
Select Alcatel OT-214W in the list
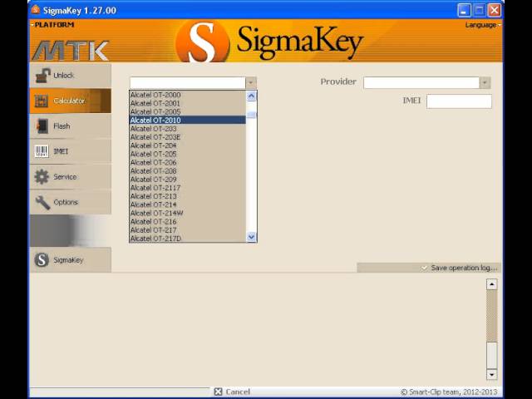188,213
